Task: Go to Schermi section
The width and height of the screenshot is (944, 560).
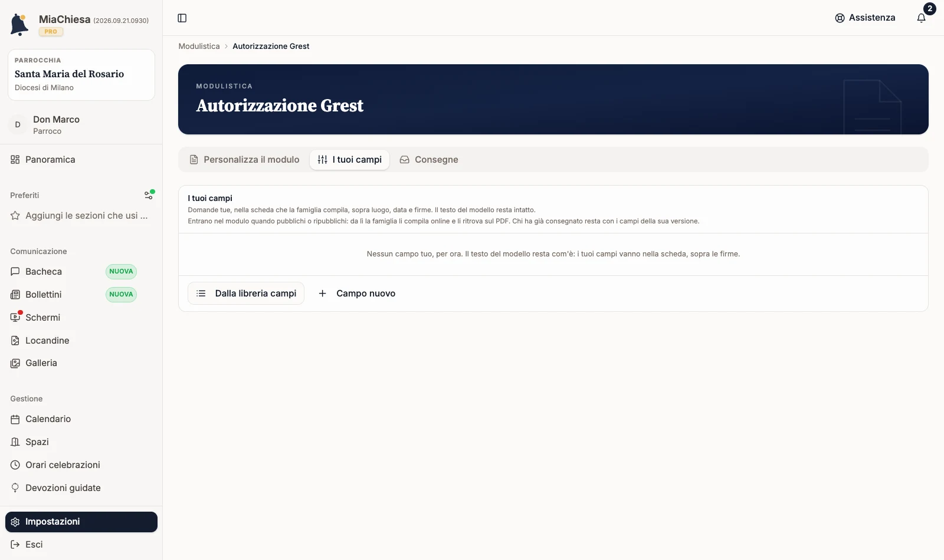Action: pyautogui.click(x=81, y=318)
